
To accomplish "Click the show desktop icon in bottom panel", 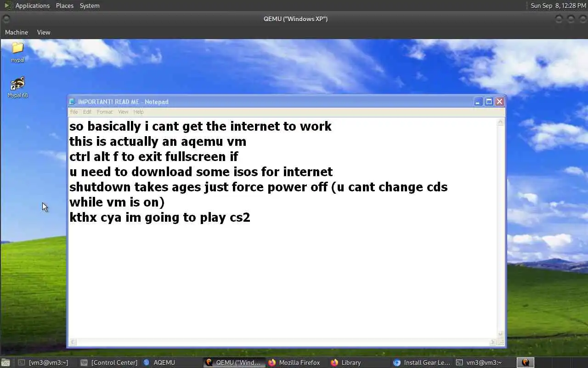I will pyautogui.click(x=5, y=362).
